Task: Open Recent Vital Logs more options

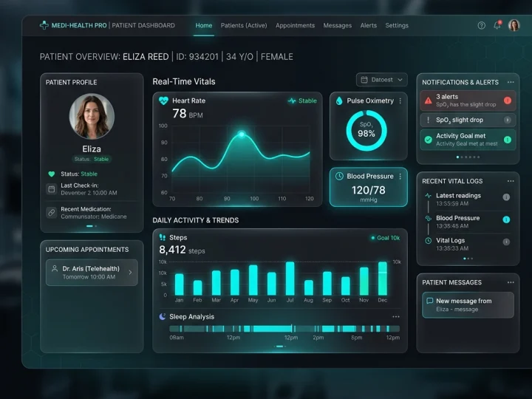Action: point(511,181)
